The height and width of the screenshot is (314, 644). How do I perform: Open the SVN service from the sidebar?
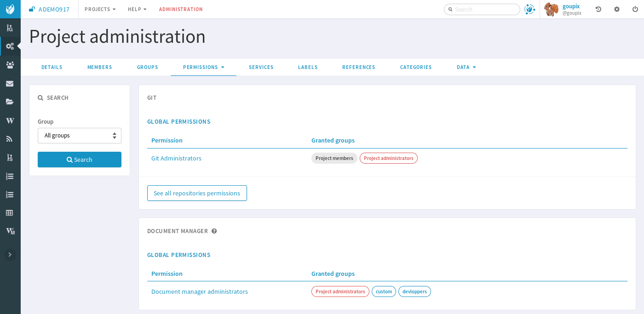[x=10, y=157]
